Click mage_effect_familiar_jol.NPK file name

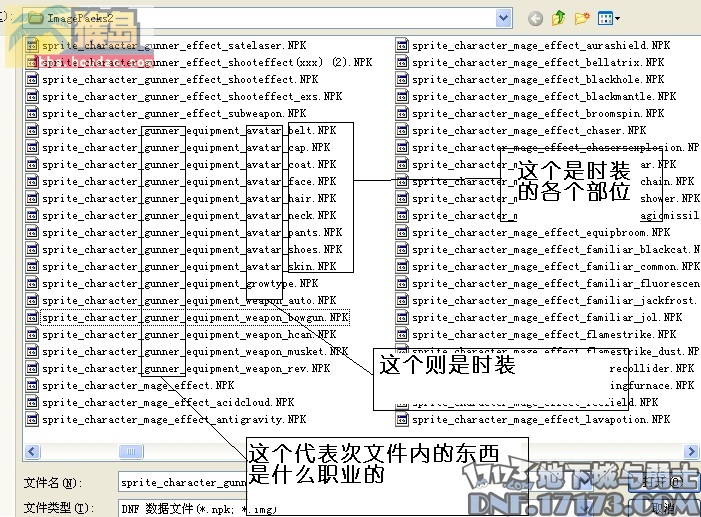point(547,317)
